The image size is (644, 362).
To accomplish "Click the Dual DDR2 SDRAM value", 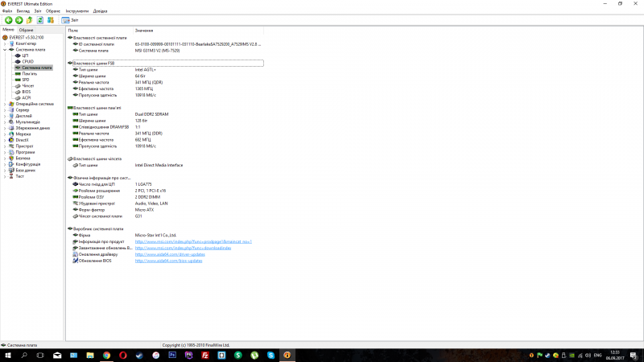I will [x=151, y=114].
